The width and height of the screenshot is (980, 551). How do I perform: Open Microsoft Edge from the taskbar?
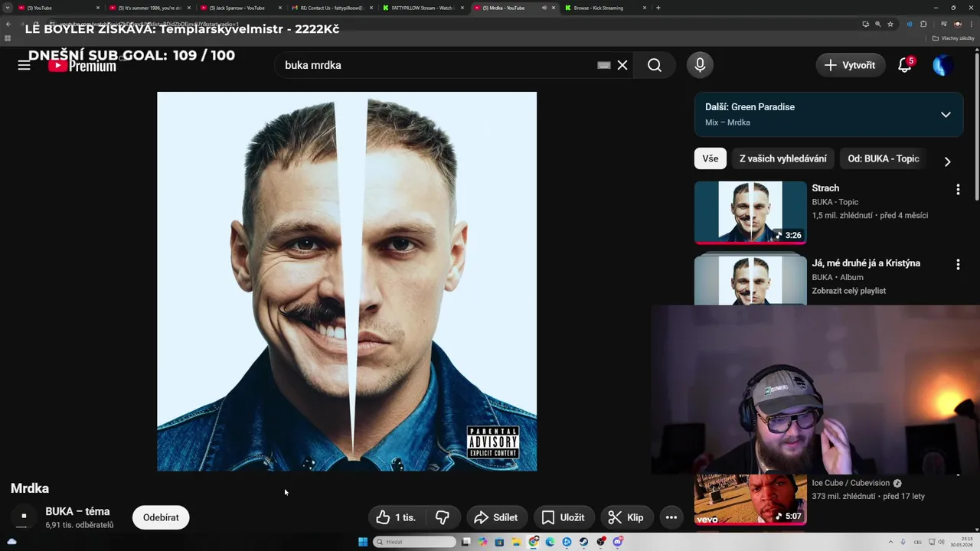550,542
